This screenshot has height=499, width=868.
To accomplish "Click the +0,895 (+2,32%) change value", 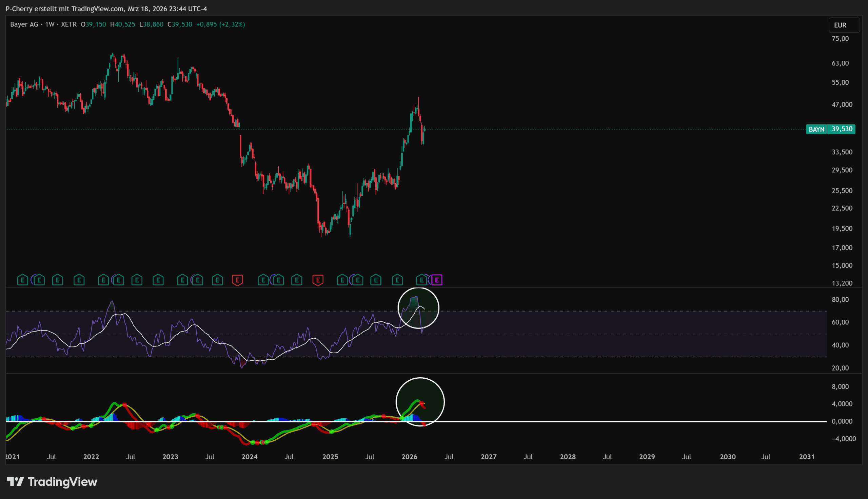I will pos(220,24).
